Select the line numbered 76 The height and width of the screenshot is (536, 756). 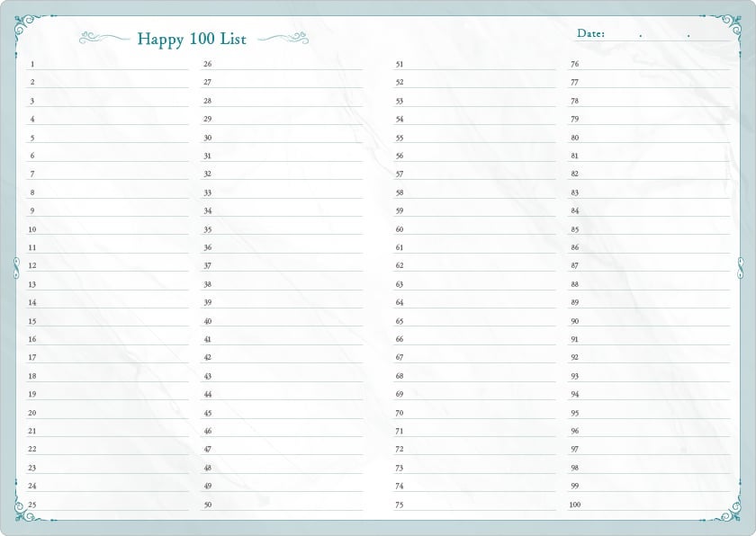pos(654,65)
